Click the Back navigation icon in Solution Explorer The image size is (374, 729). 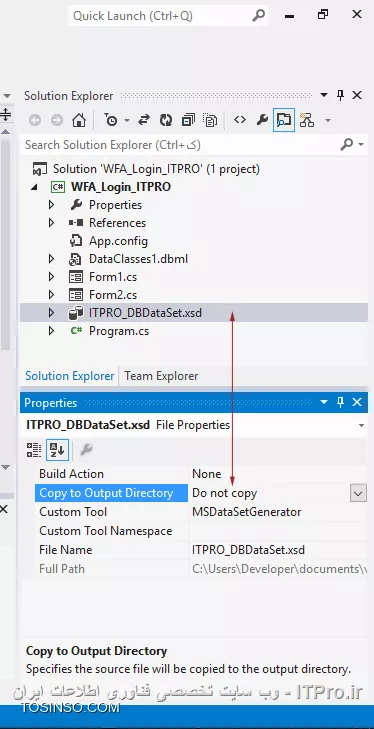(34, 120)
